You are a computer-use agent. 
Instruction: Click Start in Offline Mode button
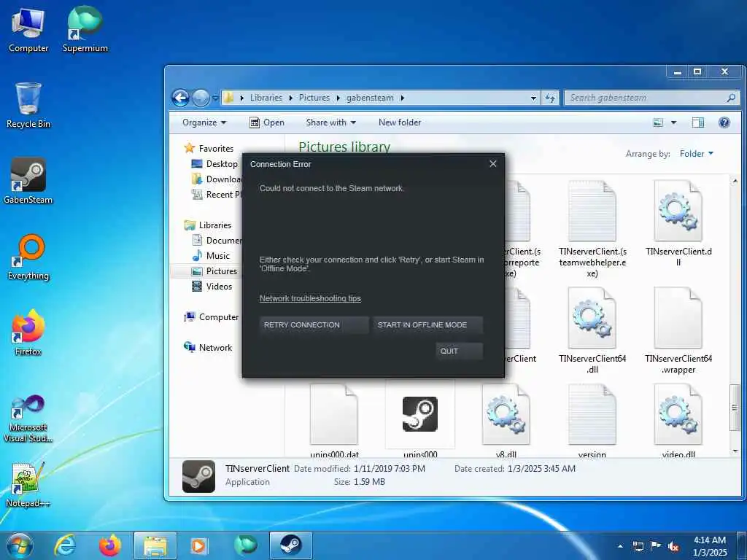(x=427, y=324)
